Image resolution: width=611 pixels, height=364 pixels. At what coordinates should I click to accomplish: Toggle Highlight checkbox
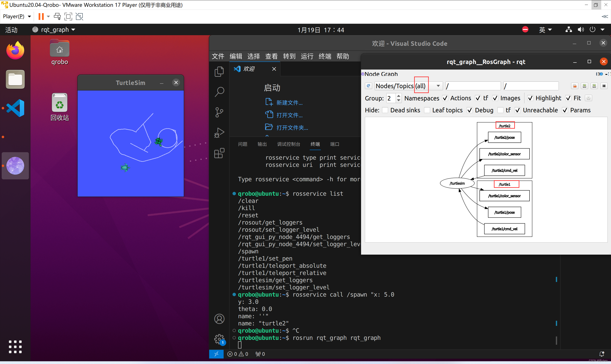[530, 98]
